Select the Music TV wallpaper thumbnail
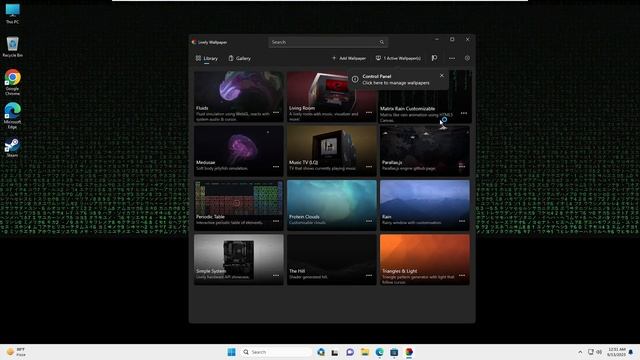 331,151
